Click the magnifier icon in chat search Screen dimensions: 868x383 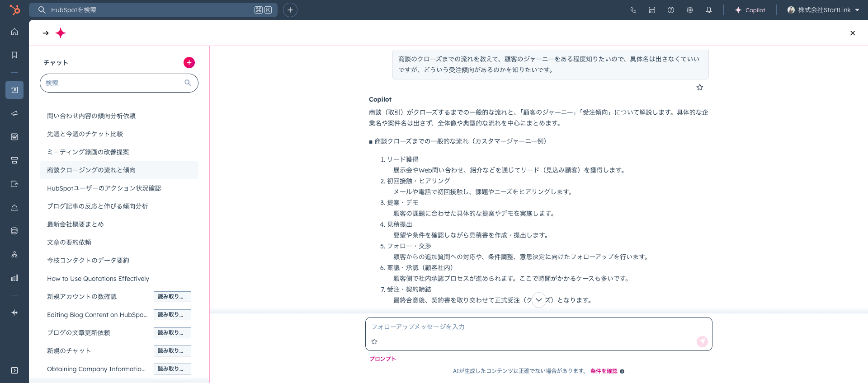(x=188, y=83)
